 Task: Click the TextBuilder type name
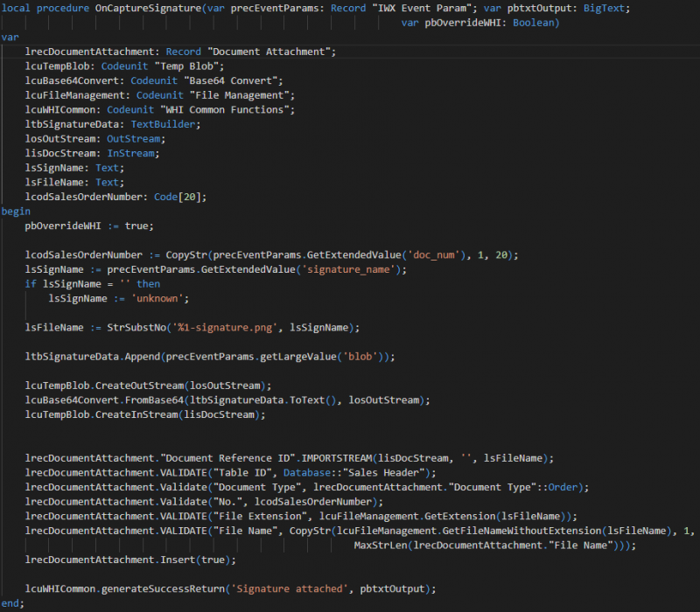163,124
